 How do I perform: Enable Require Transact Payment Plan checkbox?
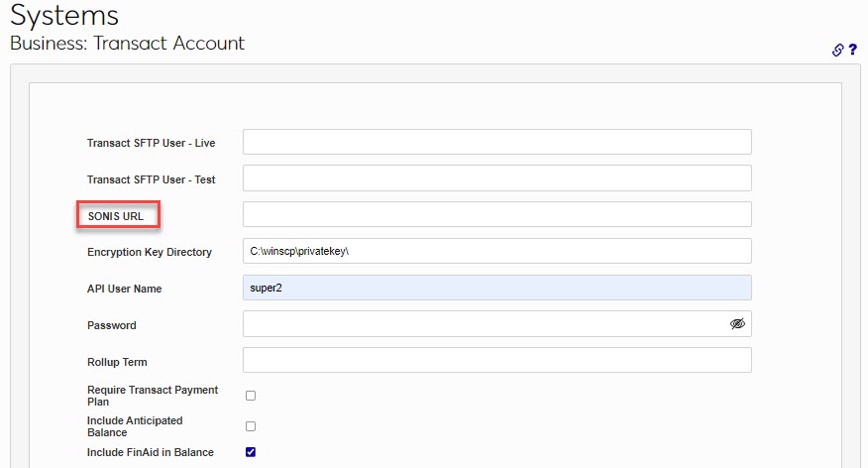coord(251,396)
